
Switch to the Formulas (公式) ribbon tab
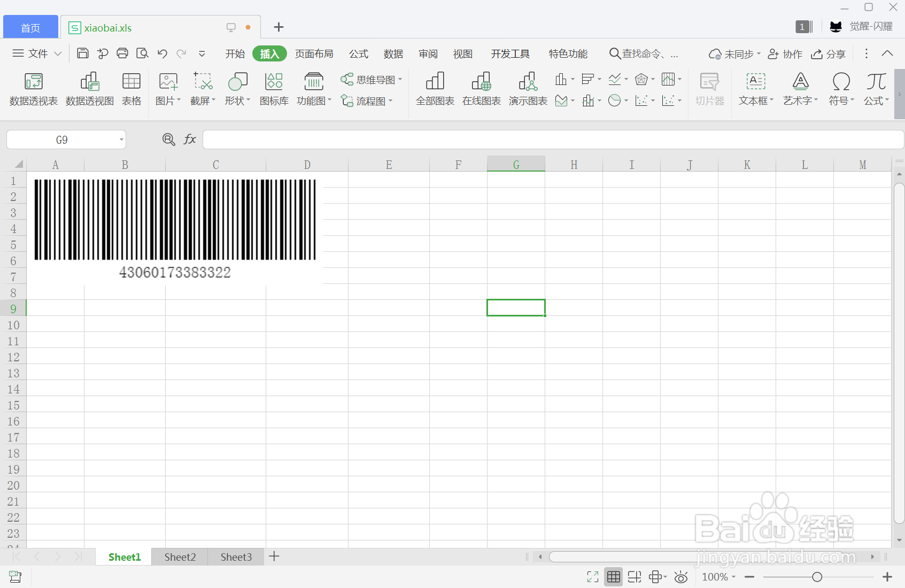pos(359,53)
